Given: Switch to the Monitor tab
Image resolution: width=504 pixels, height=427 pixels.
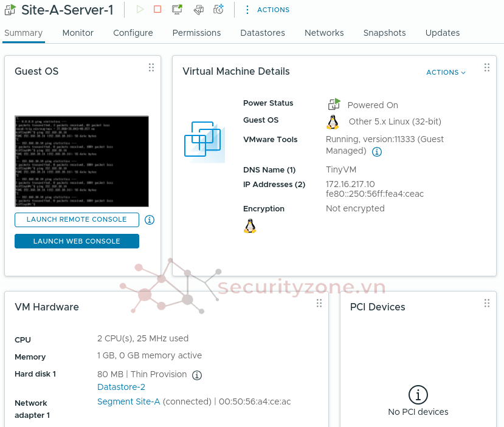Looking at the screenshot, I should pos(78,33).
